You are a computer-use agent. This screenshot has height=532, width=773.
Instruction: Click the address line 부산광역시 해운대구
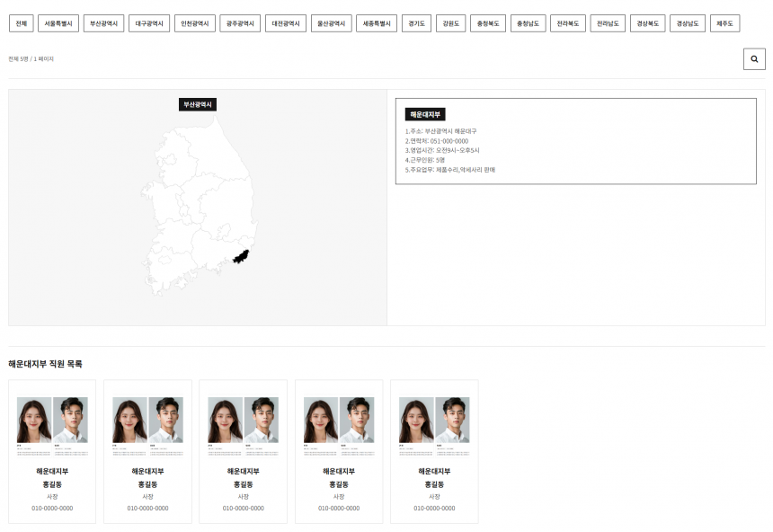[440, 131]
